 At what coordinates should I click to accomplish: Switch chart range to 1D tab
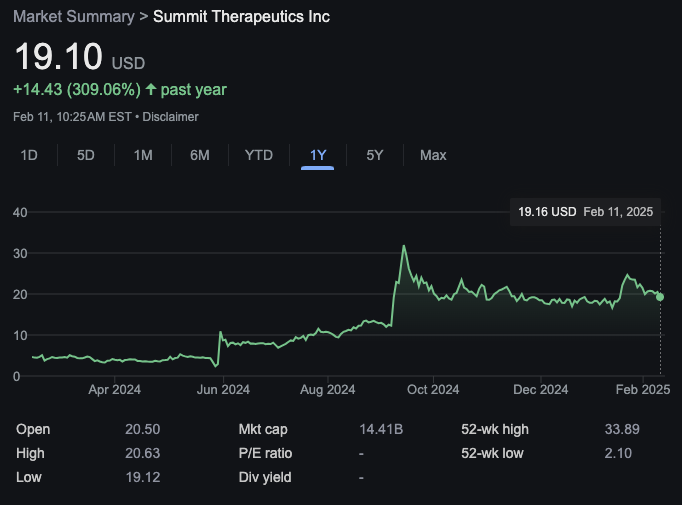tap(29, 155)
